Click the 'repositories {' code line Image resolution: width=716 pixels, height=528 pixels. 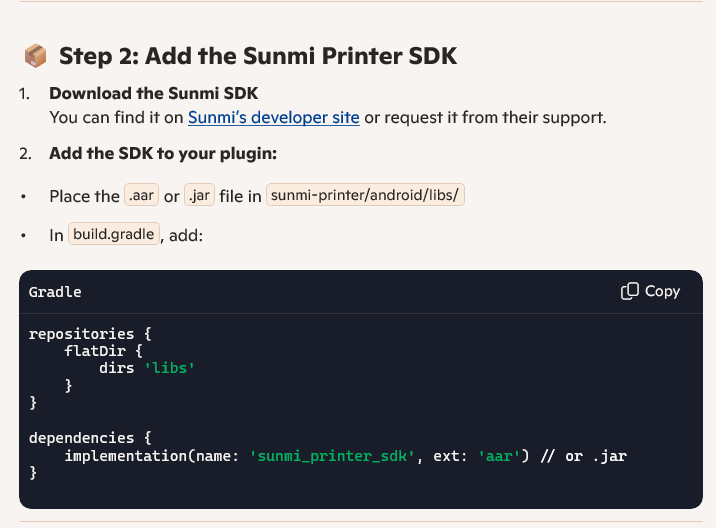pos(90,333)
